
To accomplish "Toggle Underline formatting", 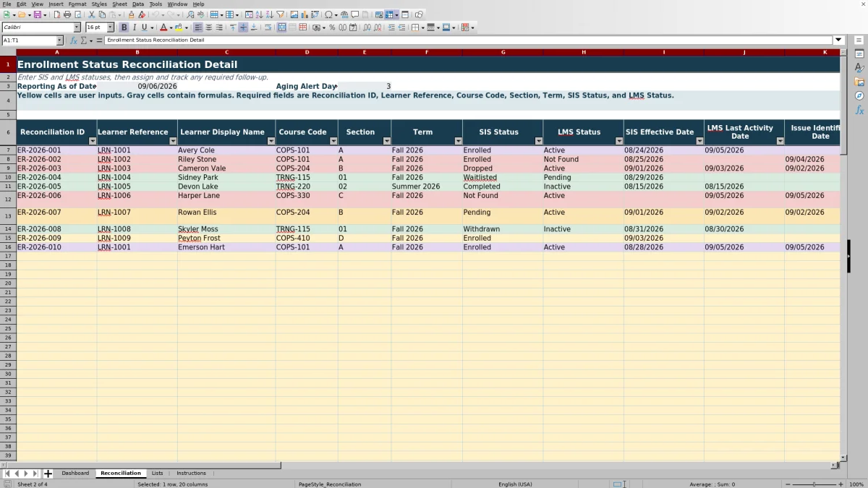I will [x=144, y=27].
